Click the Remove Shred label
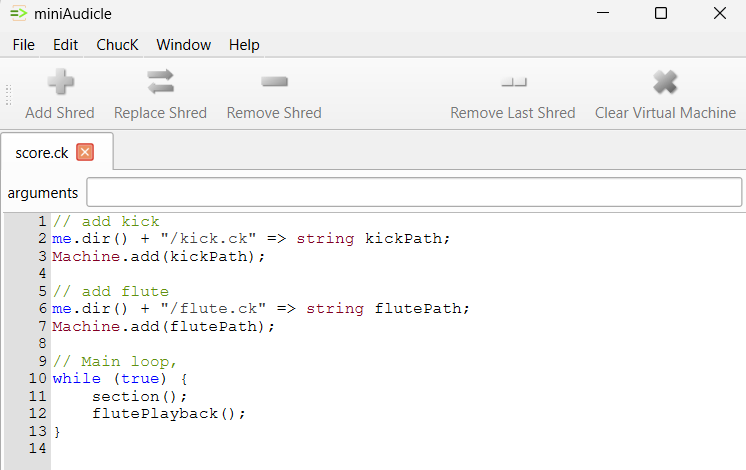 click(x=274, y=113)
